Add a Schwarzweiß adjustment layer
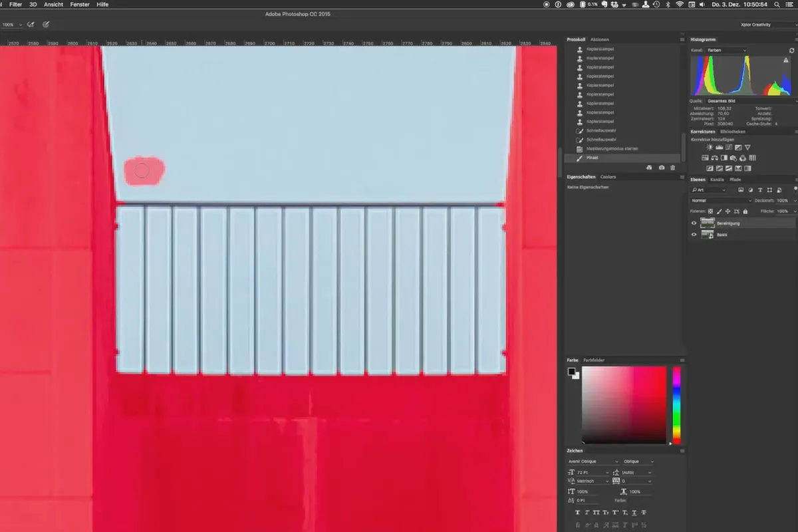Image resolution: width=798 pixels, height=532 pixels. (724, 158)
